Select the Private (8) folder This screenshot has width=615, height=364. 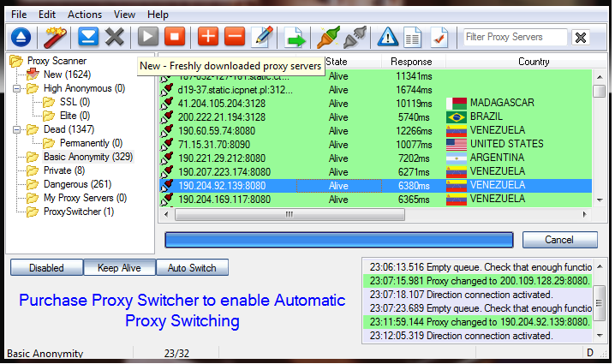pos(64,170)
